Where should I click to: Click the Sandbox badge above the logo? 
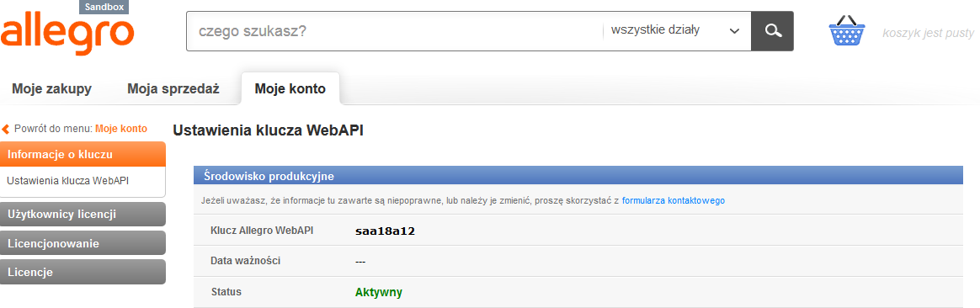104,7
